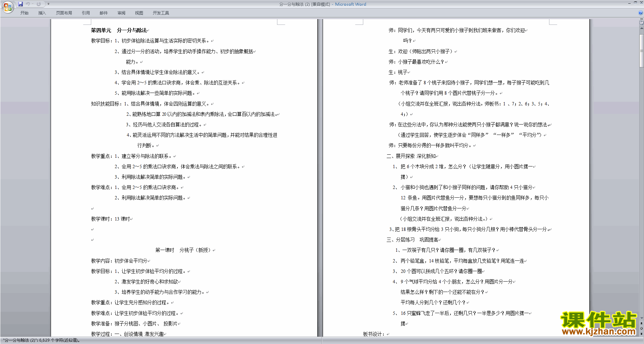Image resolution: width=644 pixels, height=344 pixels.
Task: Click the centered title 第一课时 分桃子（新授）
Action: click(183, 250)
